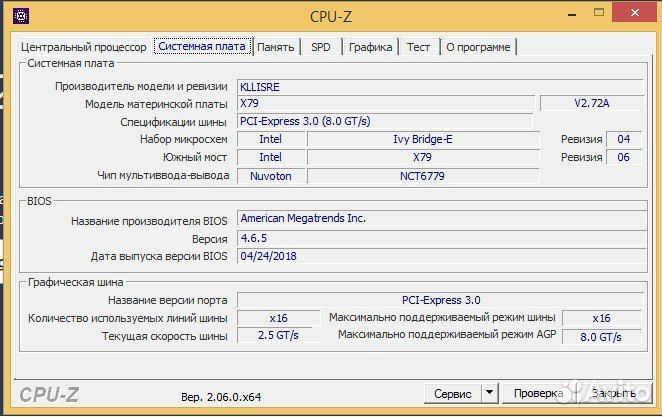Screen dimensions: 662x417
Task: Click the Текущая скорость шины label
Action: (165, 336)
